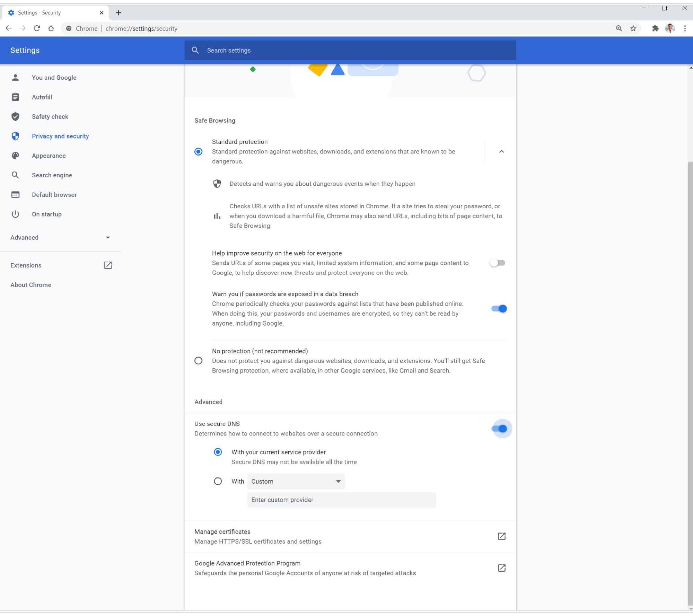Screen dimensions: 693x616
Task: Select the No protection radio button
Action: click(x=198, y=361)
